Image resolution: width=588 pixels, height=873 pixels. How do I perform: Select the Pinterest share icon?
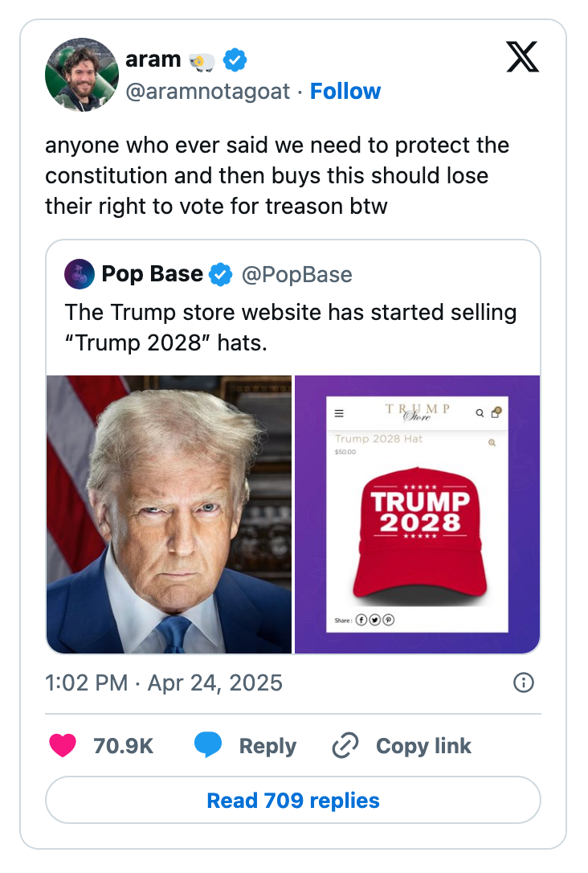(388, 619)
